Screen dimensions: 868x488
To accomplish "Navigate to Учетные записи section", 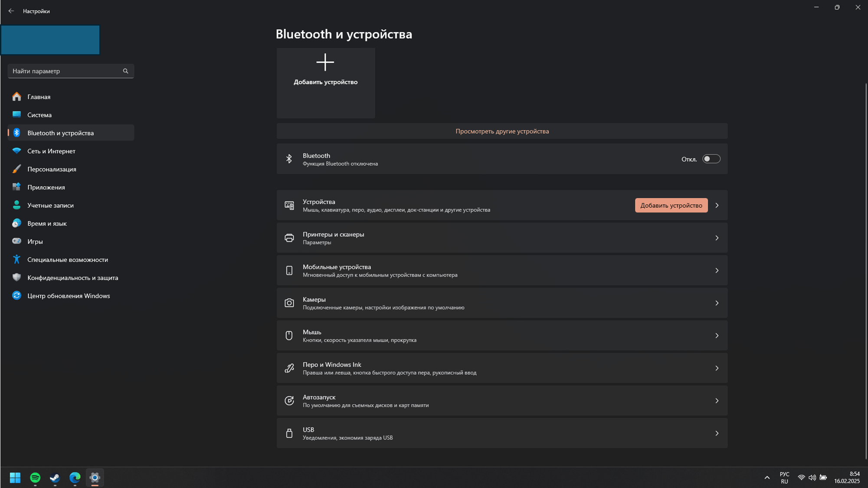I will click(71, 205).
